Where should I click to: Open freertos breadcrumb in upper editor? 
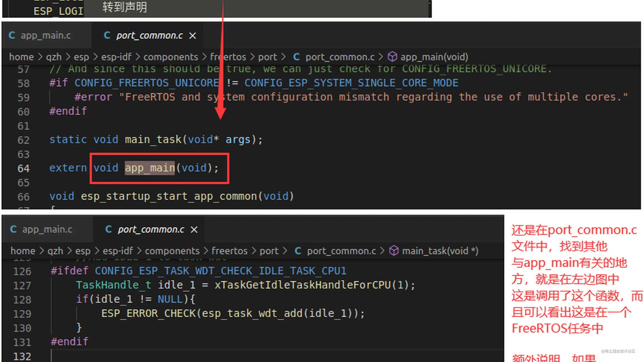coord(228,57)
